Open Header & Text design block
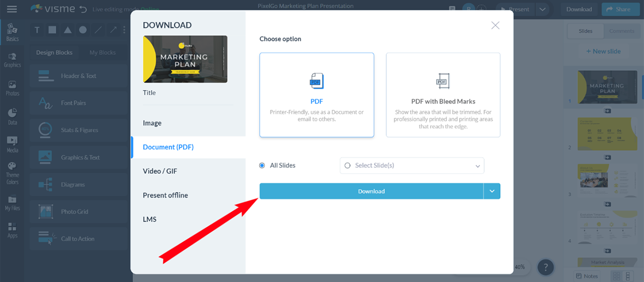 click(78, 76)
